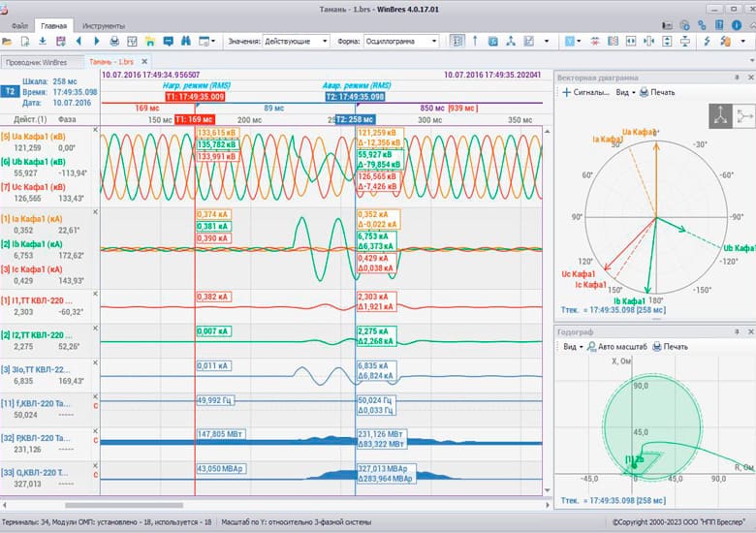Remove the 3Io,TT КВЛ-22 channel
This screenshot has width=756, height=533.
click(95, 362)
